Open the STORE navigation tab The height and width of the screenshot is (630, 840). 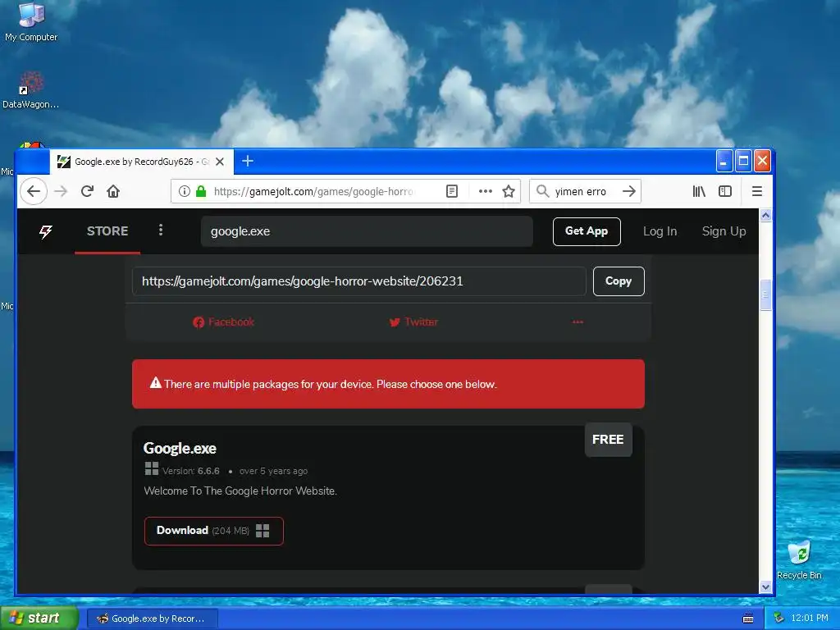point(107,231)
